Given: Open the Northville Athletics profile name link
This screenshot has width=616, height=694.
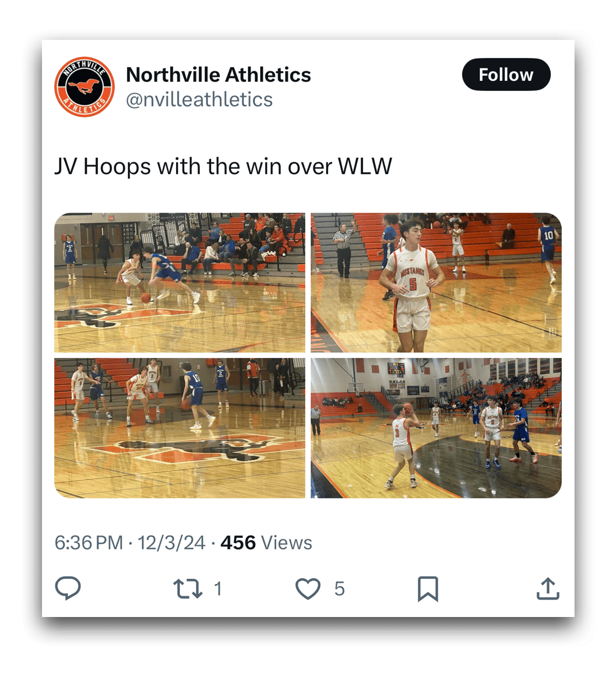Looking at the screenshot, I should coord(218,75).
